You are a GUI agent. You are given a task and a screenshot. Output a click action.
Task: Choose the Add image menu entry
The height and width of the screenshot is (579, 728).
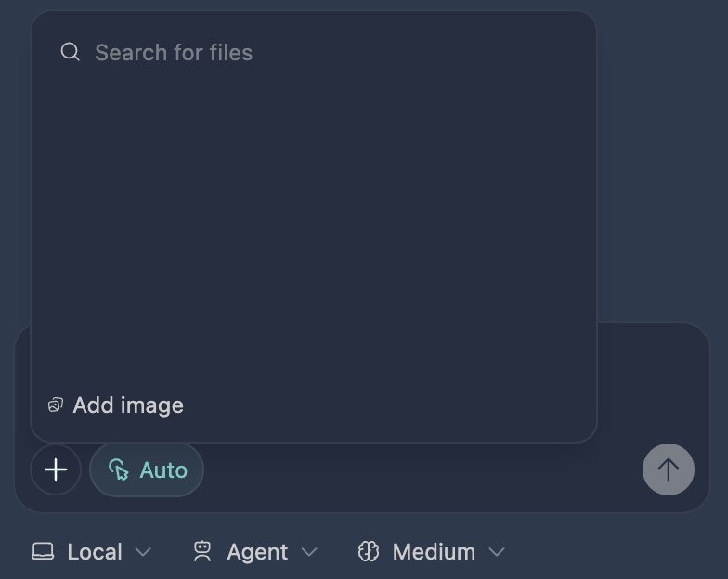116,405
